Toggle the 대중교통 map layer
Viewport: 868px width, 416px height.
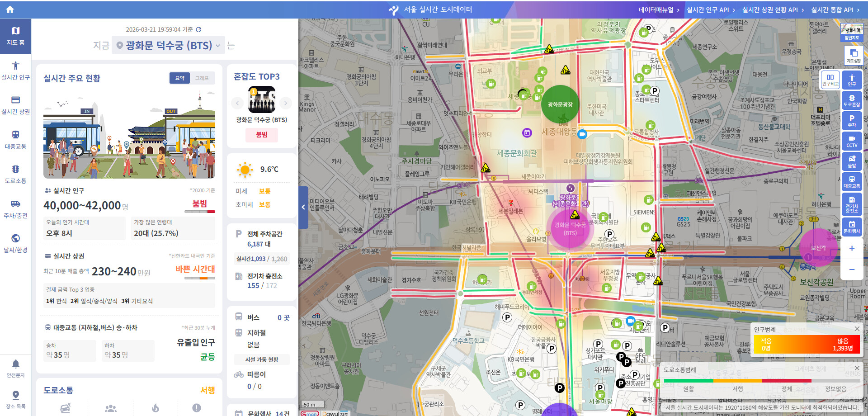coord(852,182)
